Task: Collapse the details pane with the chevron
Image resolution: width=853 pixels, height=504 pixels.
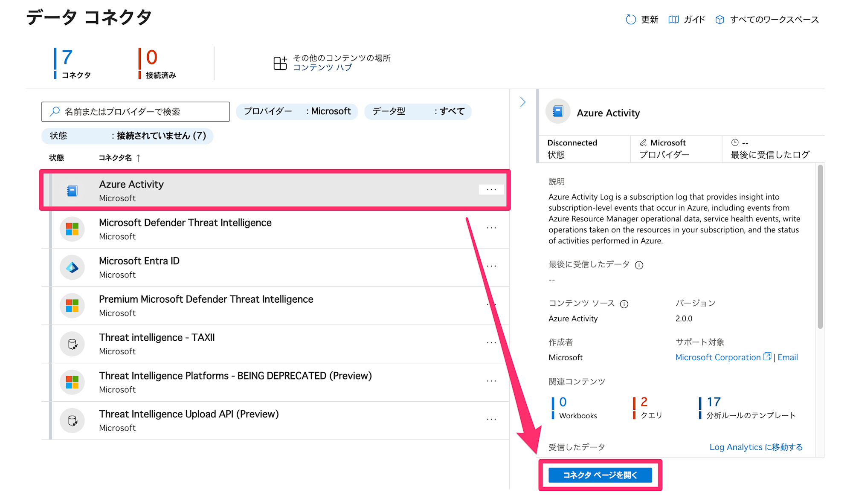Action: tap(523, 102)
